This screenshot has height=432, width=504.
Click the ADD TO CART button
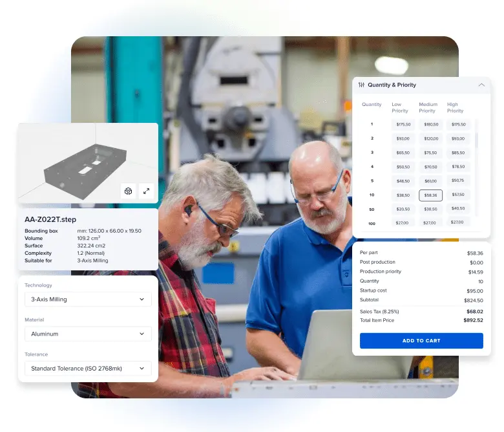421,341
